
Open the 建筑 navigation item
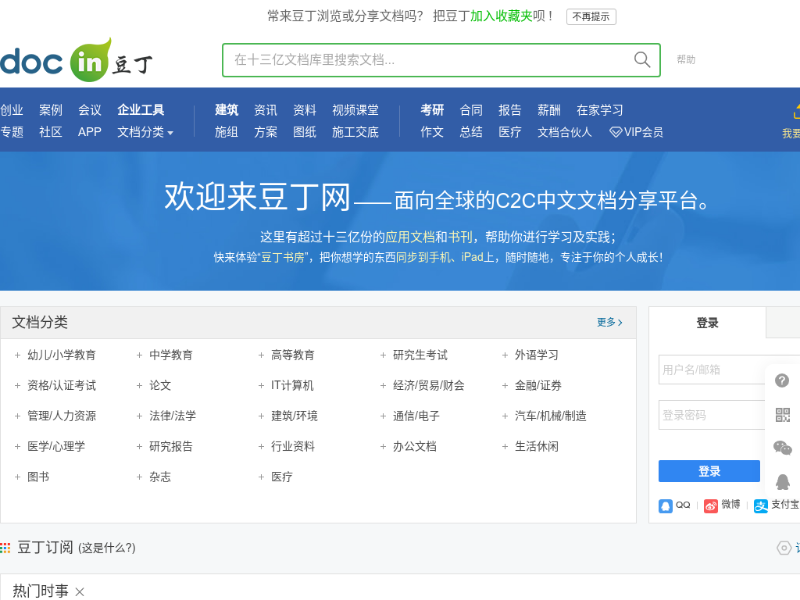coord(227,110)
